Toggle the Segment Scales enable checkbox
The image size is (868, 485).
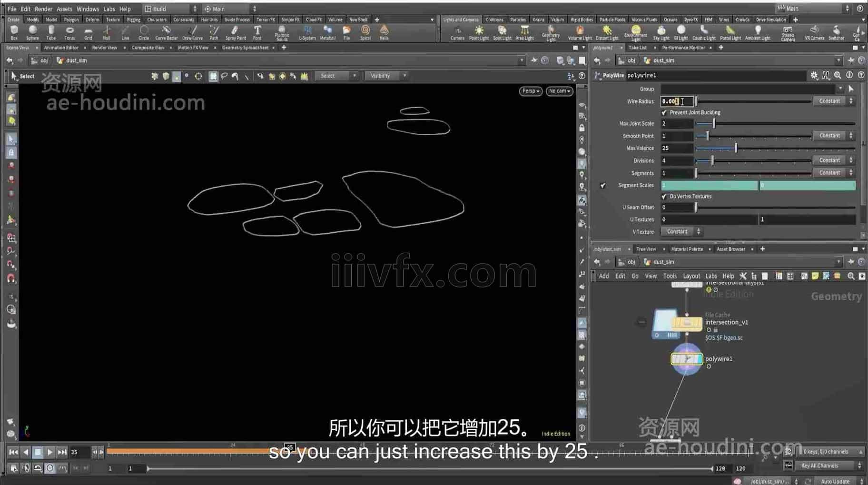[x=603, y=186]
